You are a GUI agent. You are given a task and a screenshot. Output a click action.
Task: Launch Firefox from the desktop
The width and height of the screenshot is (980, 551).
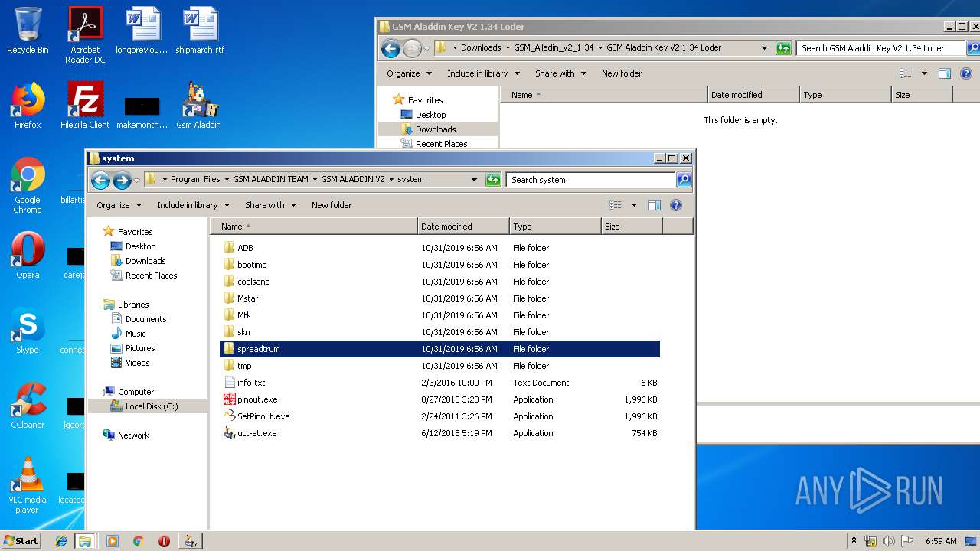pyautogui.click(x=28, y=106)
